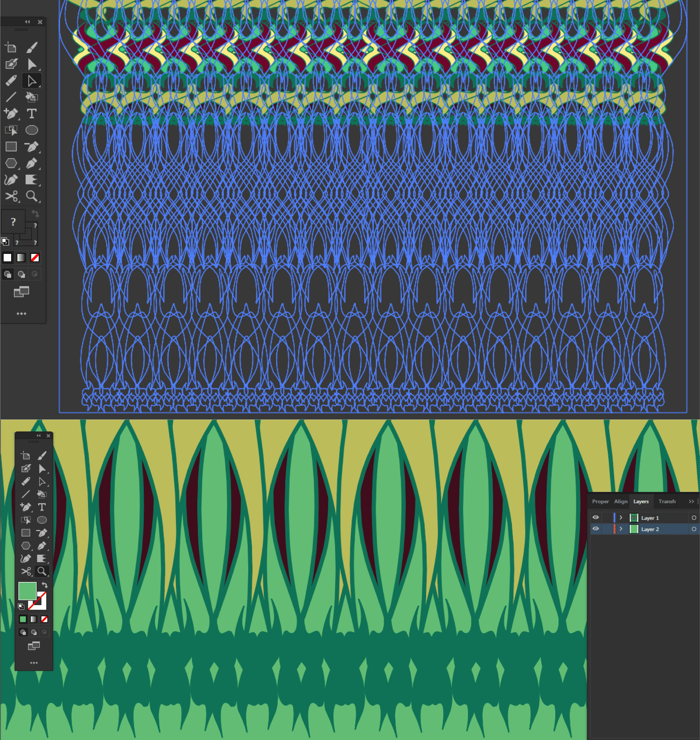Select Delete Anchor Point tool in upper panel
Screen dimensions: 700x740
click(32, 147)
